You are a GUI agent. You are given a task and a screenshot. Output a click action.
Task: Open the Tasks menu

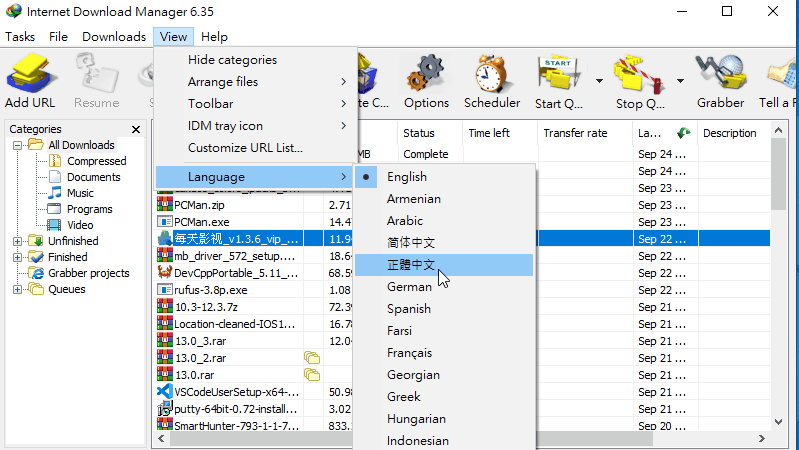20,37
